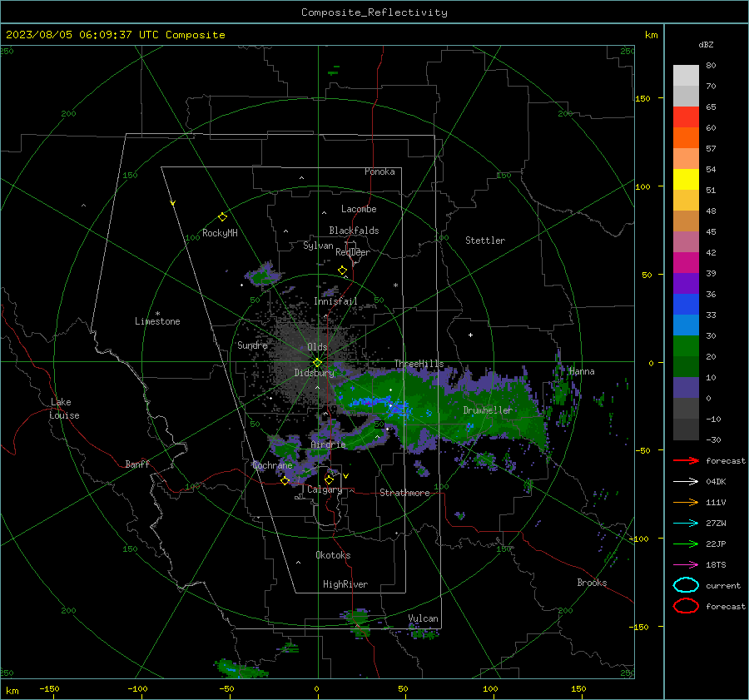Click the cyan 'current' ellipse icon
The width and height of the screenshot is (749, 700).
[686, 585]
